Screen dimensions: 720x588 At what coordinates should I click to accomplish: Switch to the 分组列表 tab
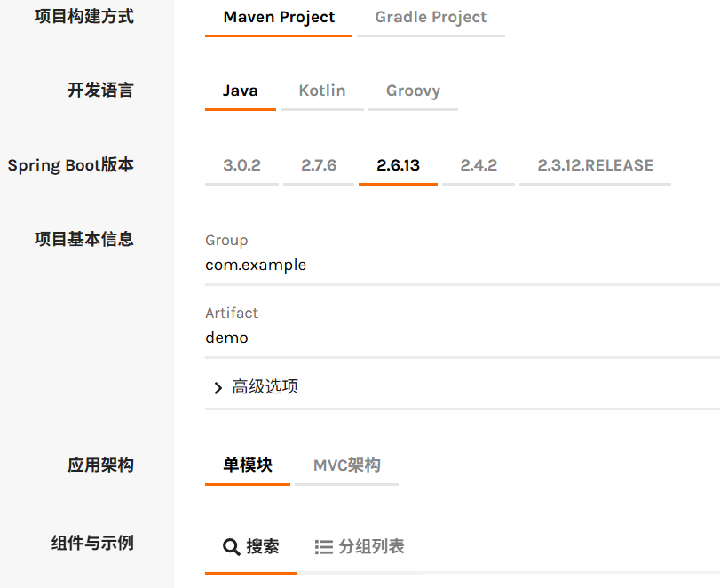coord(360,546)
